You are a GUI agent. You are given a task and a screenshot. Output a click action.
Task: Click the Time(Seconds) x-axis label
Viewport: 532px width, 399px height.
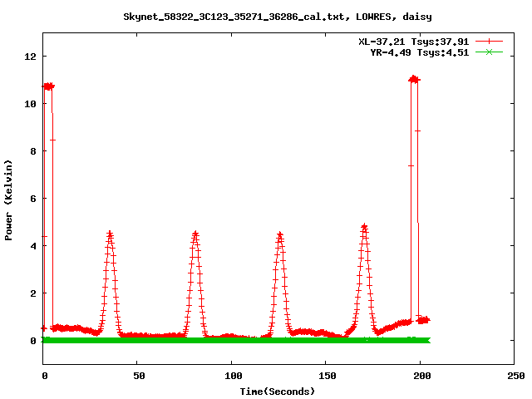coord(278,391)
